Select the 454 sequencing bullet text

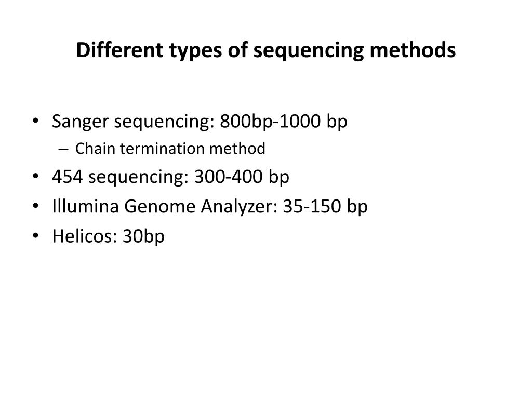(x=170, y=177)
